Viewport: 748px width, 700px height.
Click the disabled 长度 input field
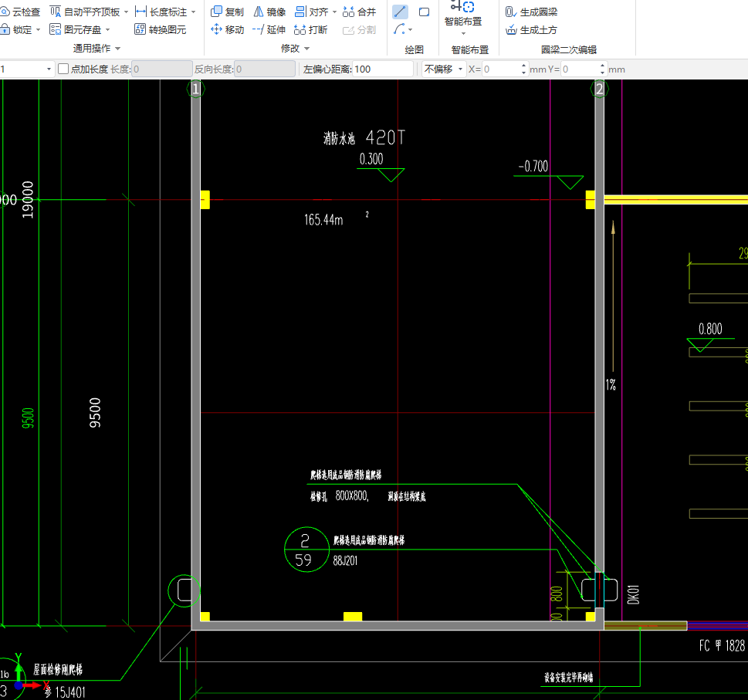161,69
